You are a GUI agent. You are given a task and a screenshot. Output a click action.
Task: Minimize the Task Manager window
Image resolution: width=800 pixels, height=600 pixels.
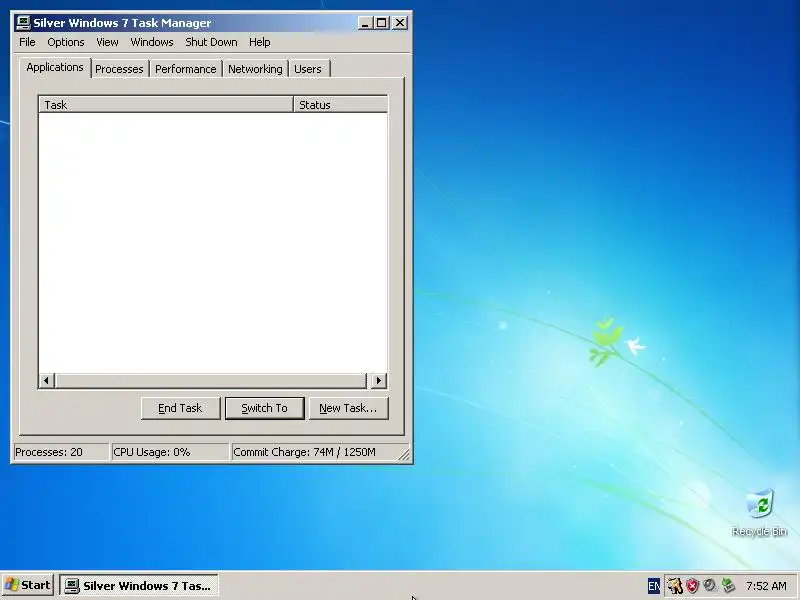click(x=365, y=23)
